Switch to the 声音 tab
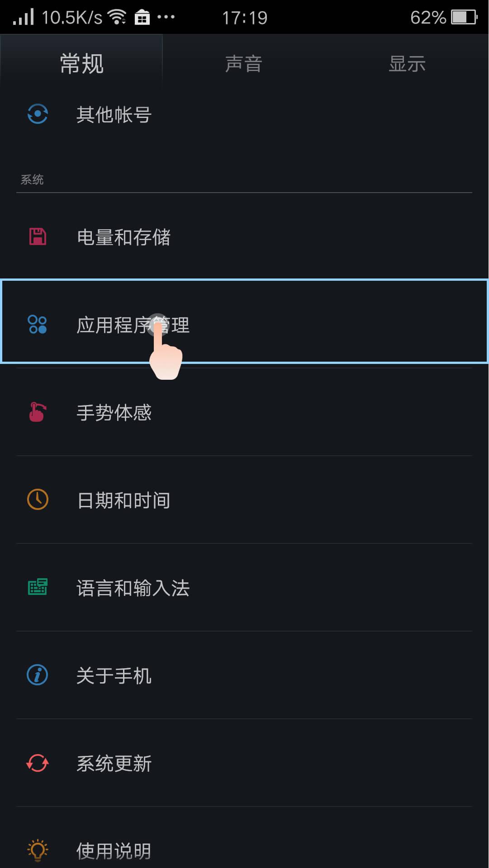 point(244,64)
